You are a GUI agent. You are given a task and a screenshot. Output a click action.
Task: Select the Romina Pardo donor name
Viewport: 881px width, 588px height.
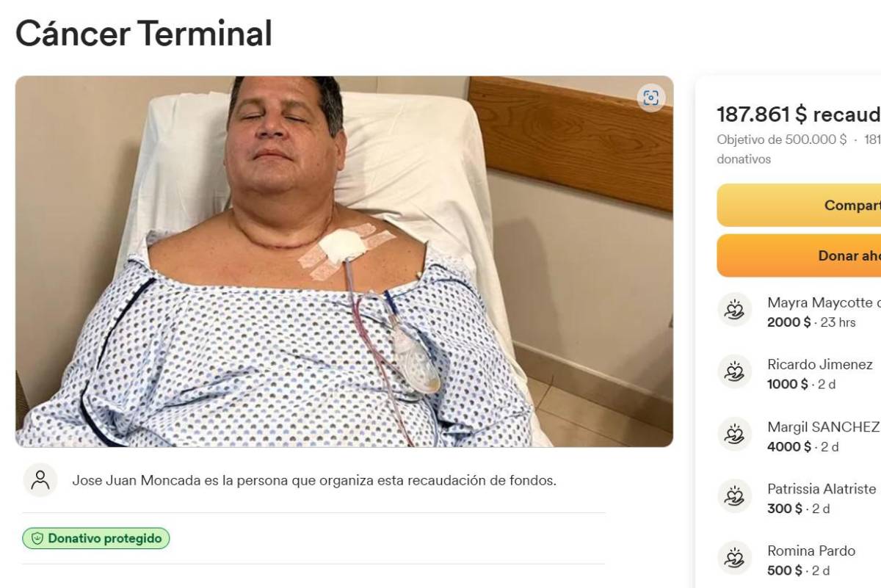point(811,551)
